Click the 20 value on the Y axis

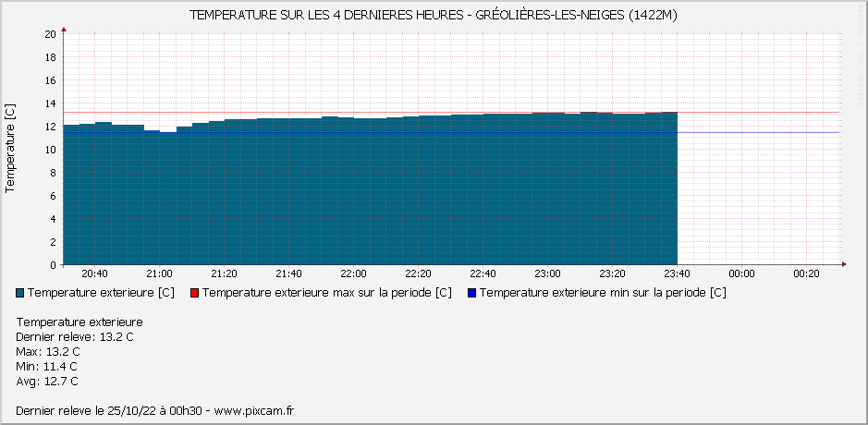[x=51, y=34]
